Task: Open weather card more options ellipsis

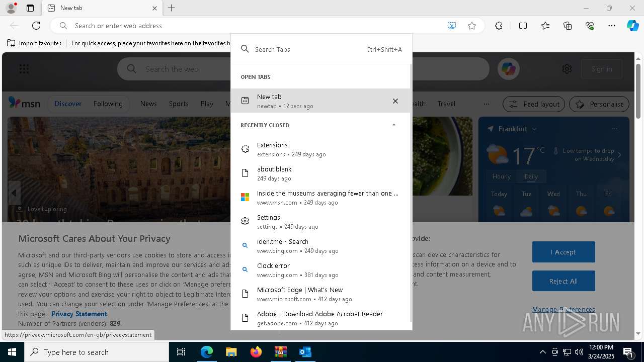Action: click(614, 129)
